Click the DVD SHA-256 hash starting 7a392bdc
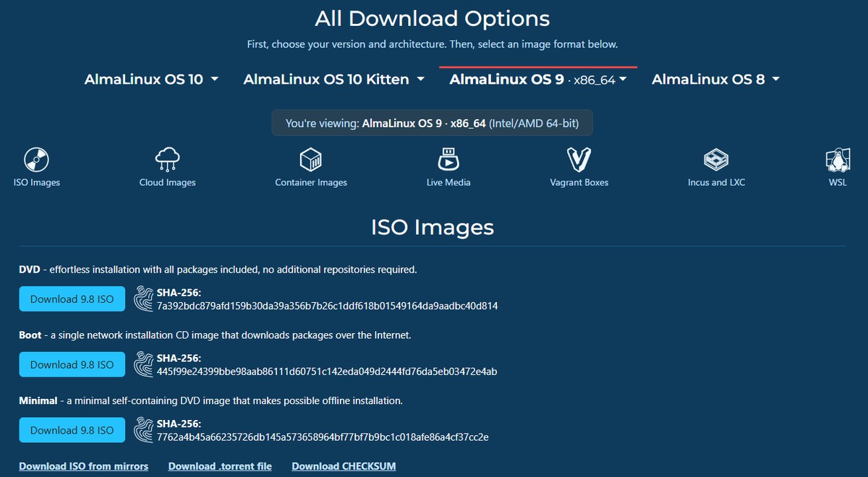The height and width of the screenshot is (477, 868). (327, 306)
